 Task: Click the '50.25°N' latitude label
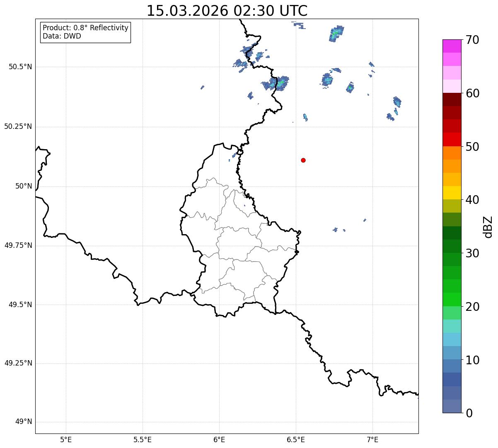click(18, 126)
